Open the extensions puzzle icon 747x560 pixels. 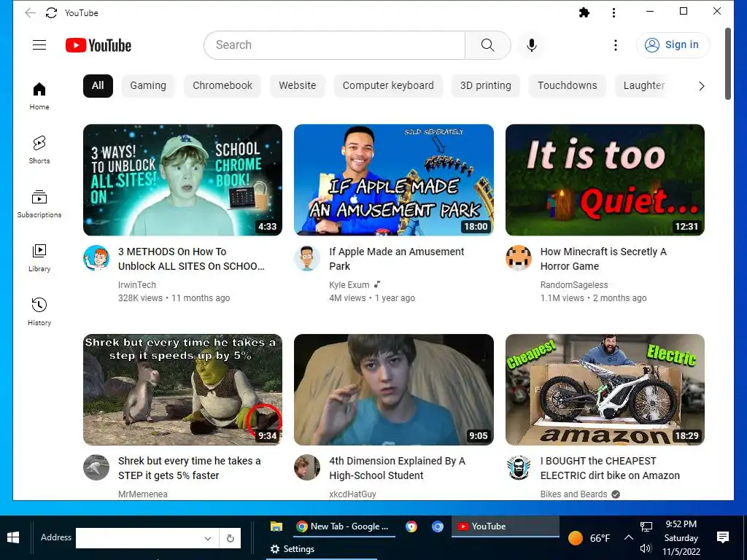tap(584, 12)
